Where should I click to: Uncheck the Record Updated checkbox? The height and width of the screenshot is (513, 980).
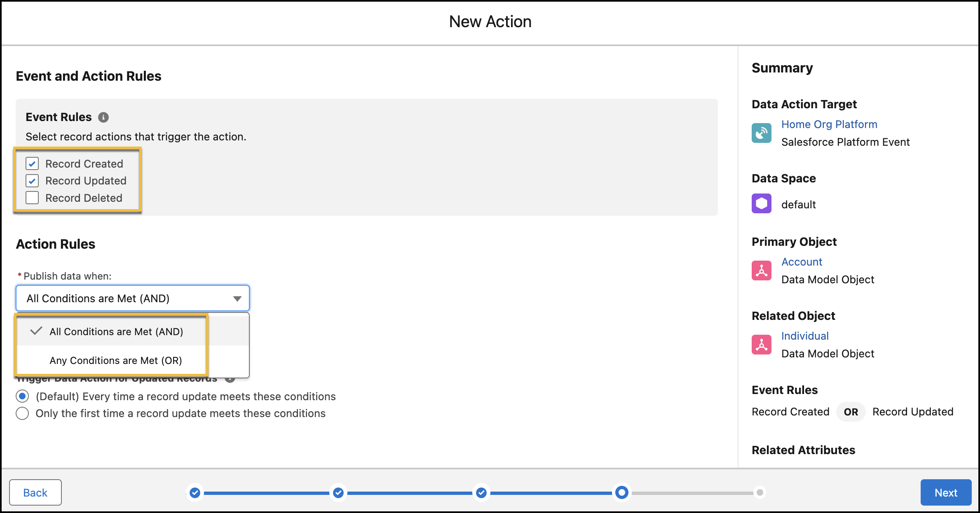[32, 181]
